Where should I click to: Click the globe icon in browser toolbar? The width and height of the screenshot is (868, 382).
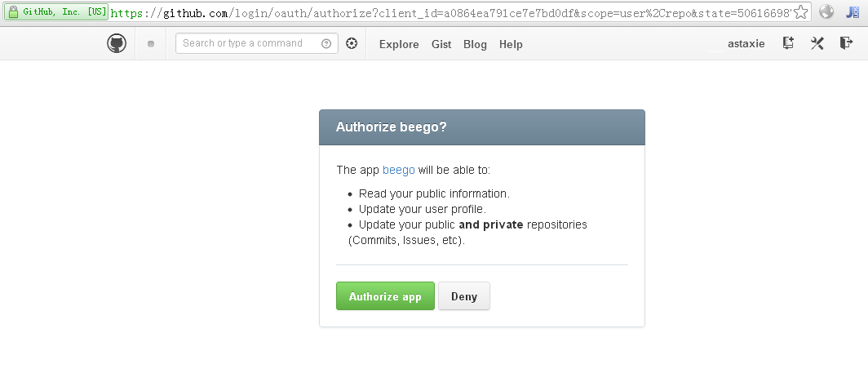827,12
